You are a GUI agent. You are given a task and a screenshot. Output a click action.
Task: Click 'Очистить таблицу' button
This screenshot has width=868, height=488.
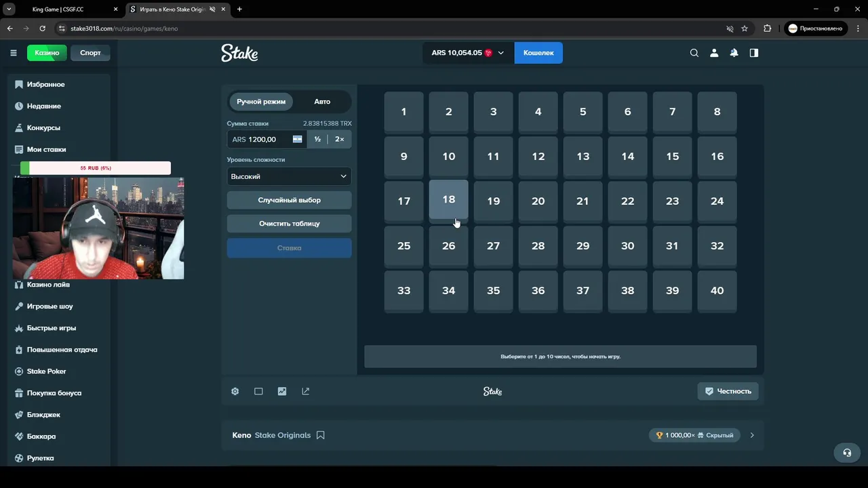click(x=289, y=224)
